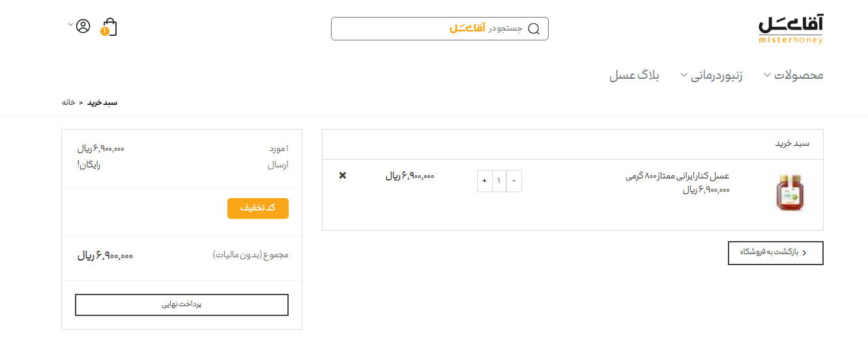Click the orange کد تخفیف button
The image size is (868, 359).
coord(258,208)
